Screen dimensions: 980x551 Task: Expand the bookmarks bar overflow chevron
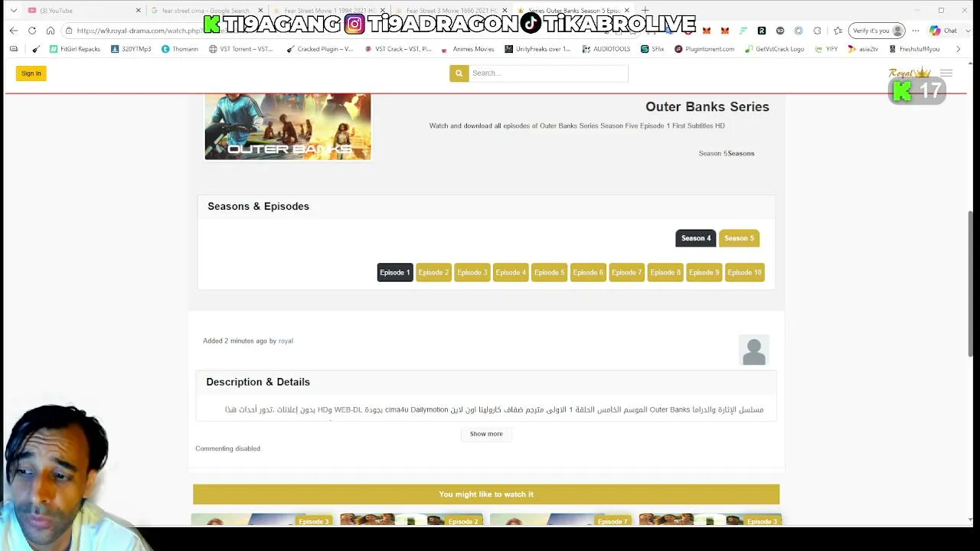click(958, 49)
